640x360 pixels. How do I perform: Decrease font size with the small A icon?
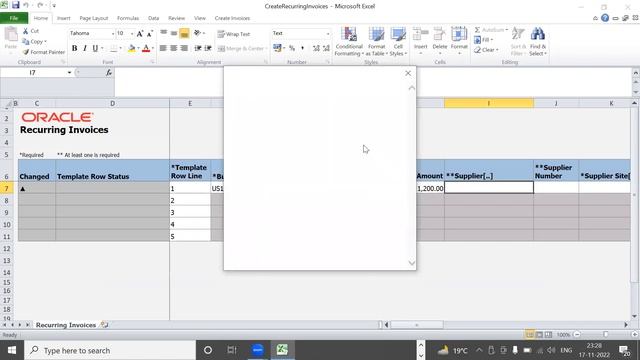pos(149,33)
